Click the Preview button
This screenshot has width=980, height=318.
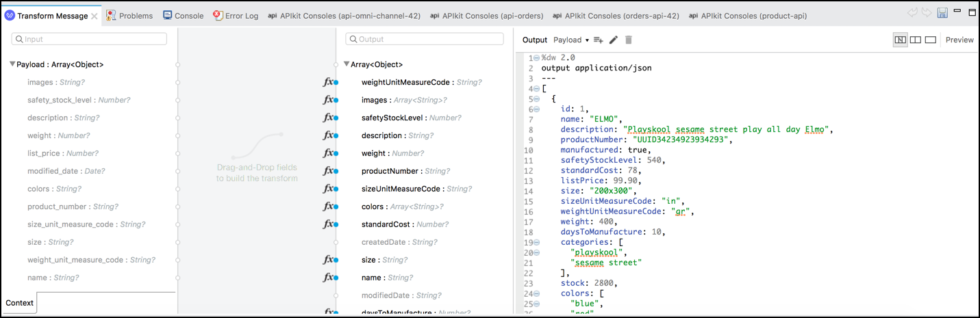(x=959, y=40)
